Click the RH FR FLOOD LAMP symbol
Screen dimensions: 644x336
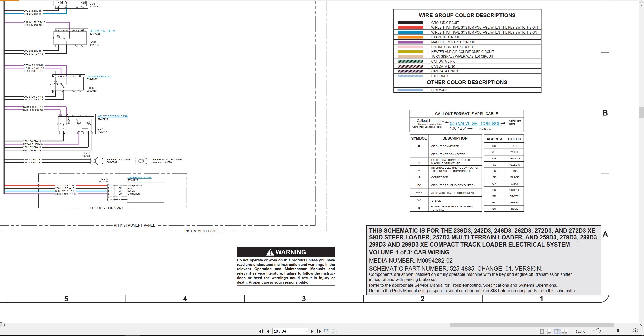tap(97, 161)
